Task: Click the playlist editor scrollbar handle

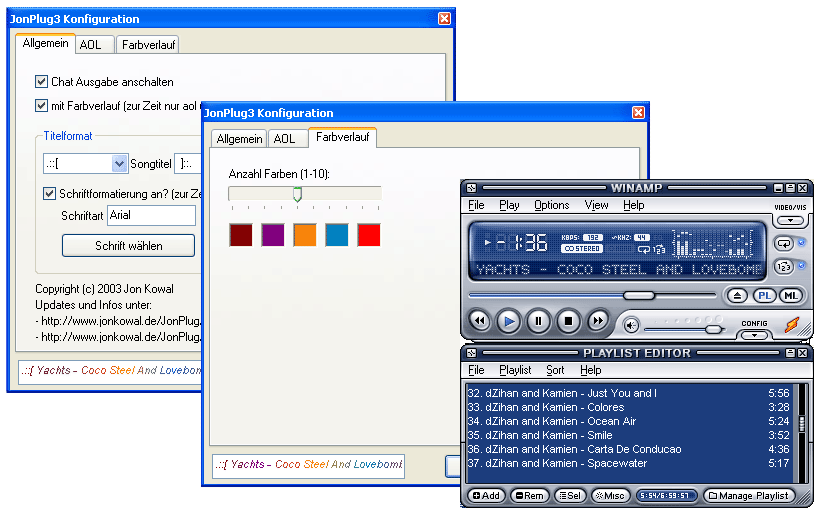Action: click(x=802, y=423)
